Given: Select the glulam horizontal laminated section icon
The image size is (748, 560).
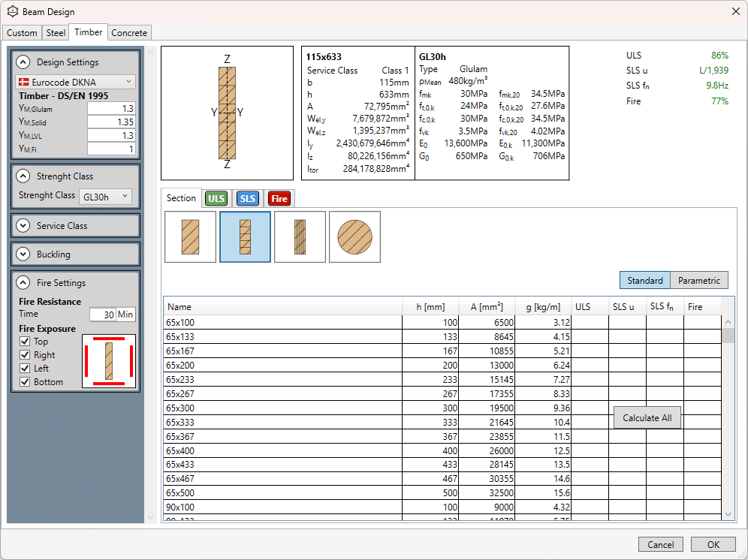Looking at the screenshot, I should (x=245, y=237).
